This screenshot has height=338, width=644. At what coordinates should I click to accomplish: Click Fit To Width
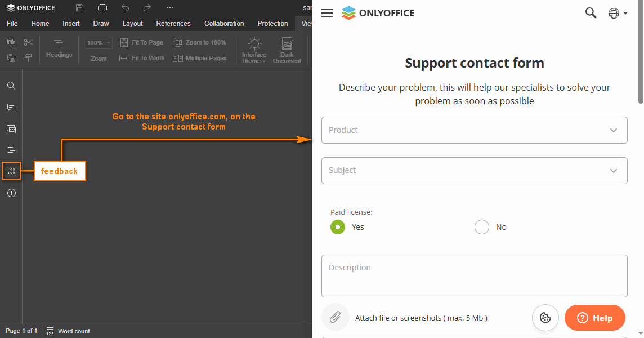click(x=142, y=59)
